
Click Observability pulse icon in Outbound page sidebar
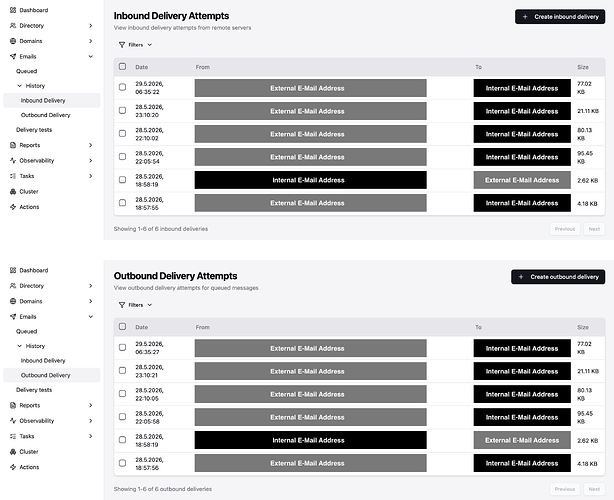[13, 421]
